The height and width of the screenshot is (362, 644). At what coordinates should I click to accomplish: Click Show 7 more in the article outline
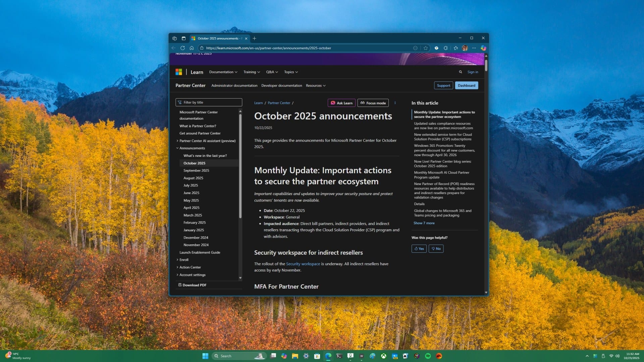pos(424,223)
